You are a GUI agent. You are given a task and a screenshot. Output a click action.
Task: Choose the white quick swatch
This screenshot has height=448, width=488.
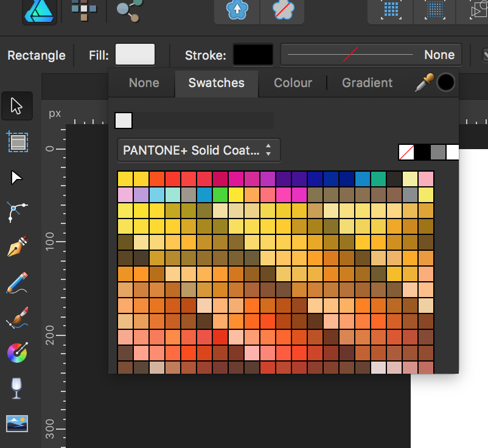[453, 153]
